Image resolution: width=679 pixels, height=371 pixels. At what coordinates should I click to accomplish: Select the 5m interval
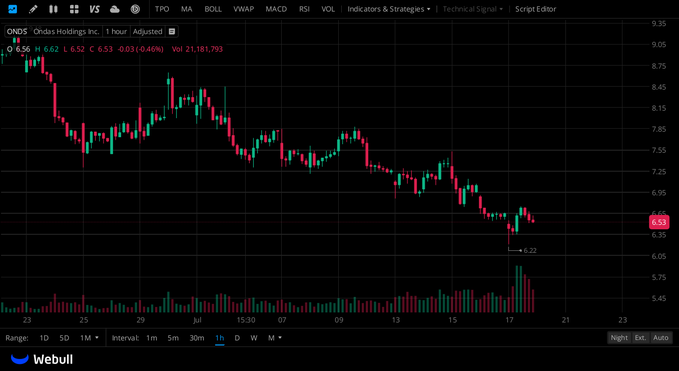[x=173, y=338]
